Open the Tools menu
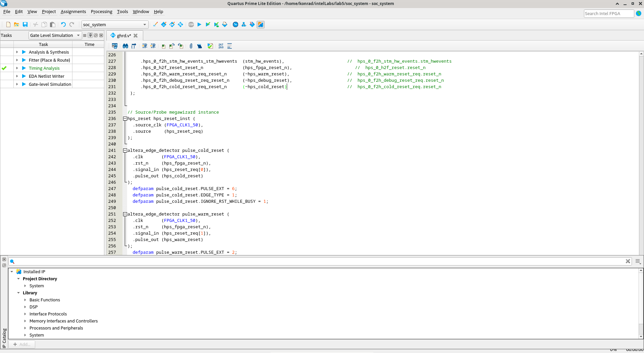The height and width of the screenshot is (353, 644). [x=122, y=11]
